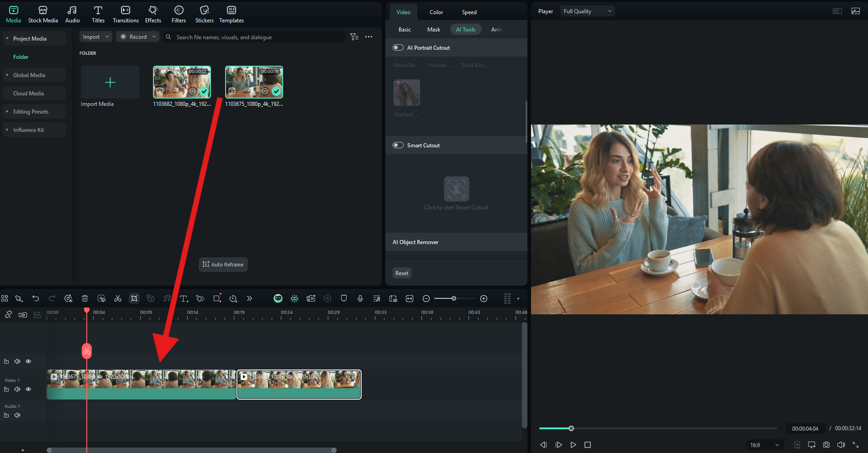Click the Stop button in player
Image resolution: width=868 pixels, height=453 pixels.
pos(588,445)
